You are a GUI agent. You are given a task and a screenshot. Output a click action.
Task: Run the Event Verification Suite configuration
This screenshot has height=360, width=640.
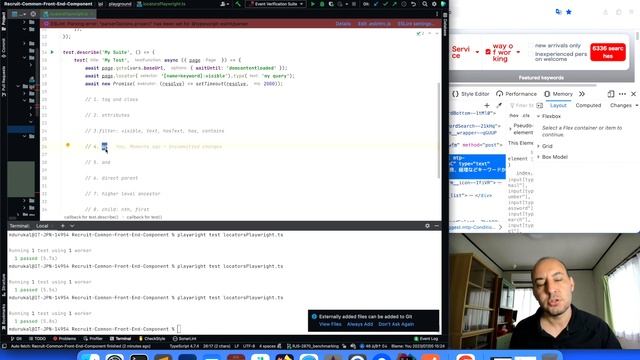tap(313, 4)
